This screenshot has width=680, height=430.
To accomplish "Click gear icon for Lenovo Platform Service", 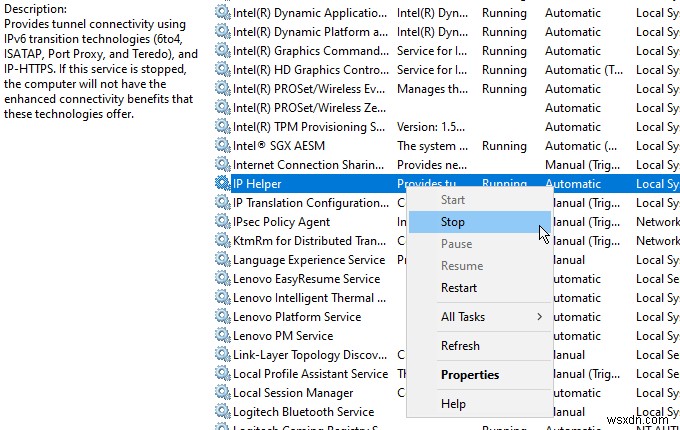I will point(222,317).
